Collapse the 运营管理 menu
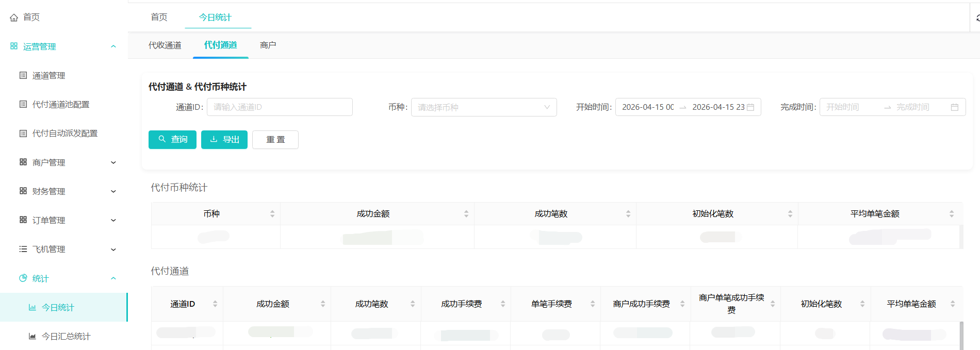 tap(113, 46)
